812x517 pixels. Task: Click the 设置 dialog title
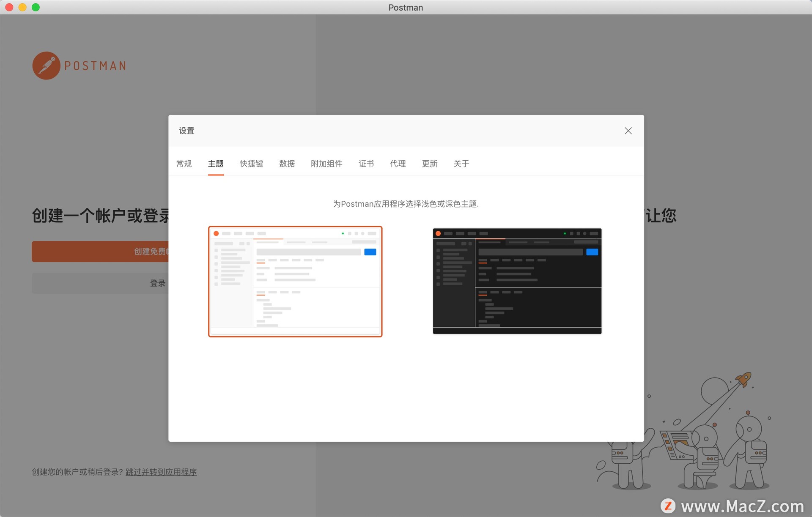point(187,131)
